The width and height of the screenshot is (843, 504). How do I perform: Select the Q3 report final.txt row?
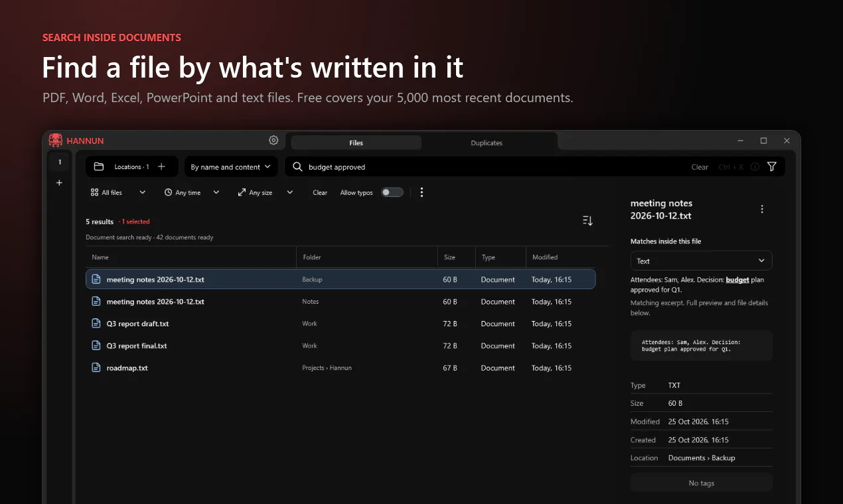click(341, 346)
